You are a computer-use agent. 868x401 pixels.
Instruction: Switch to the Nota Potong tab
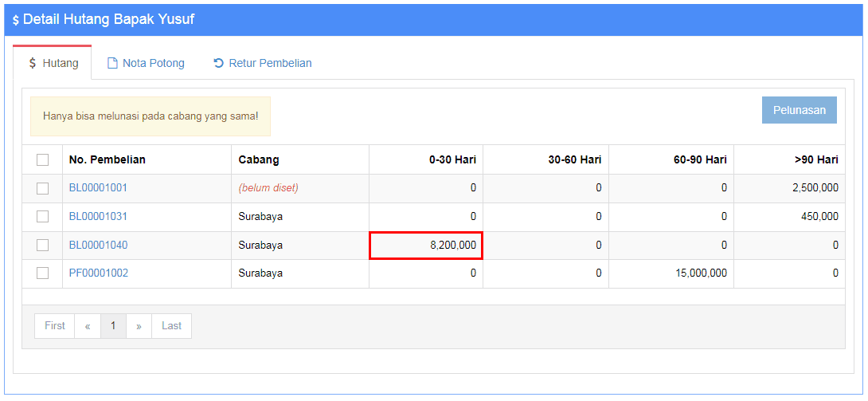pyautogui.click(x=146, y=63)
